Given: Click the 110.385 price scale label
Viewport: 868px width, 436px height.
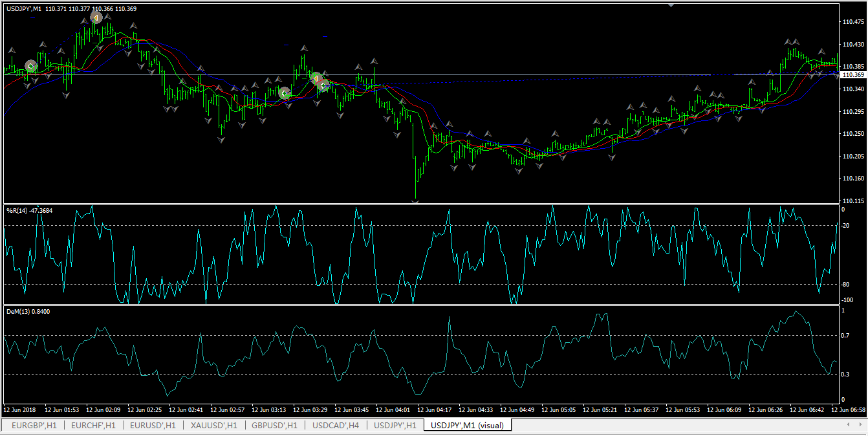Looking at the screenshot, I should coord(853,67).
